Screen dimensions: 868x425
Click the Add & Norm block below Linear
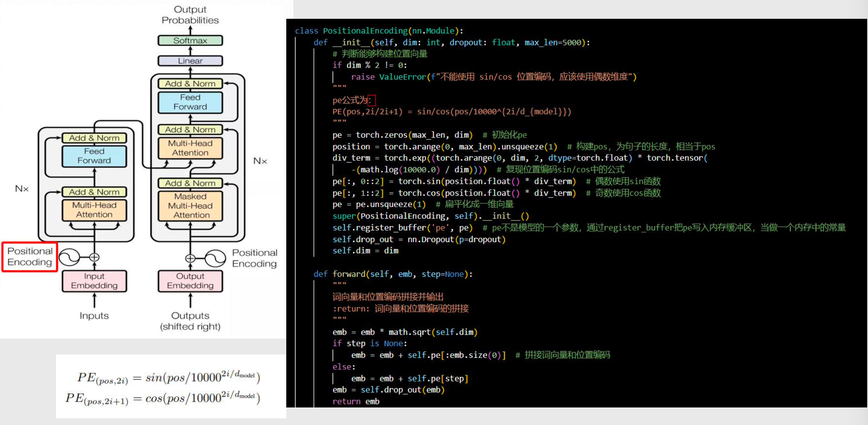(190, 83)
